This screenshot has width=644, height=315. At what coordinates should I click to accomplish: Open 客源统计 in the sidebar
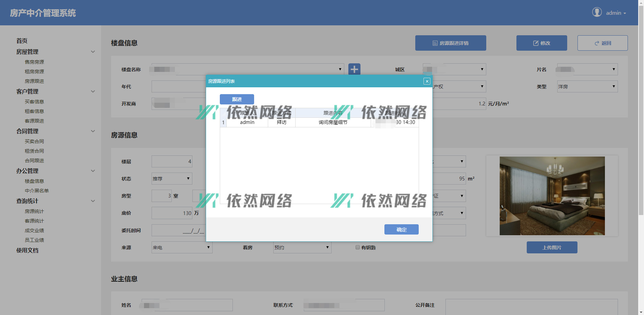tap(34, 221)
